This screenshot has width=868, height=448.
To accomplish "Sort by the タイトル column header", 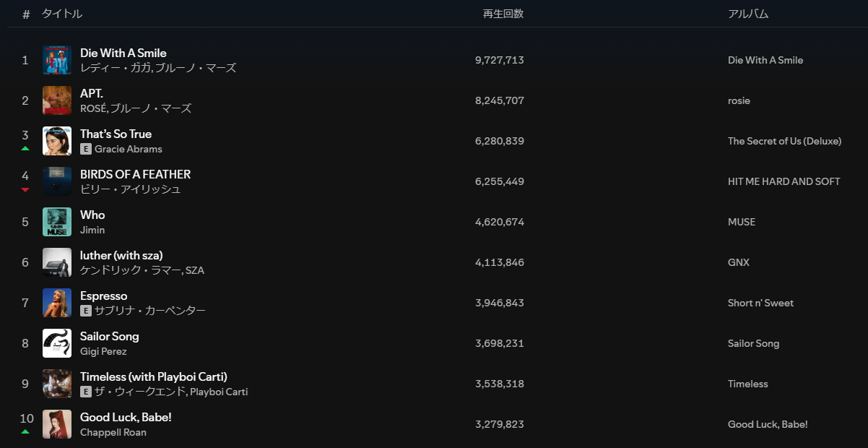I will pyautogui.click(x=62, y=14).
